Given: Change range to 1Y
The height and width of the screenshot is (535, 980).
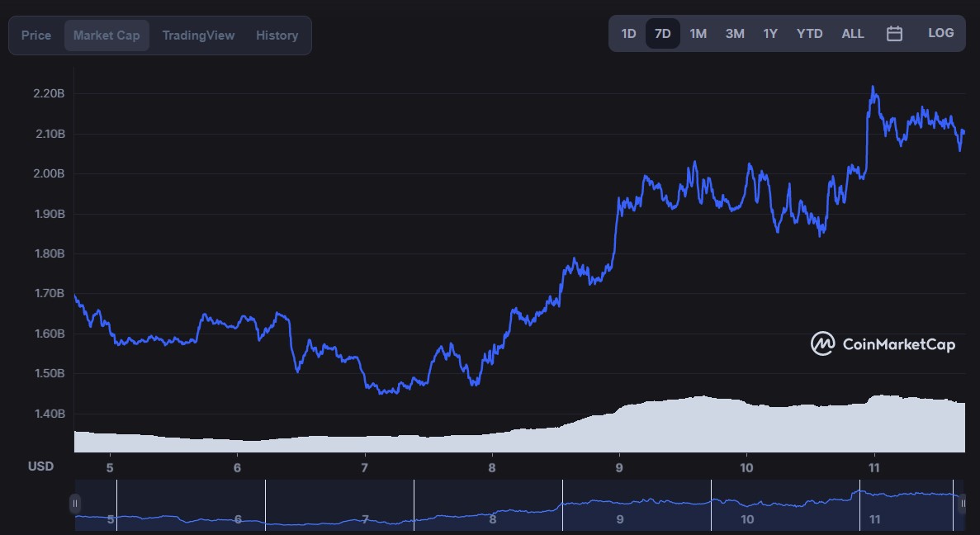Looking at the screenshot, I should pos(770,34).
